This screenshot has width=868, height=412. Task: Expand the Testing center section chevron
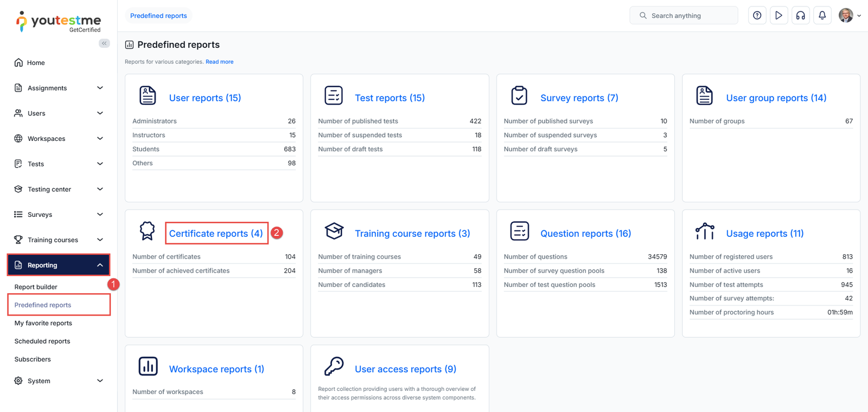(x=100, y=189)
